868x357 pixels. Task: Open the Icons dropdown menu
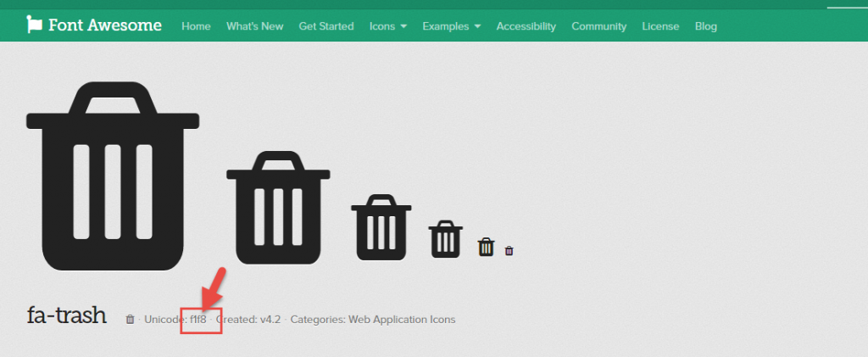point(388,26)
